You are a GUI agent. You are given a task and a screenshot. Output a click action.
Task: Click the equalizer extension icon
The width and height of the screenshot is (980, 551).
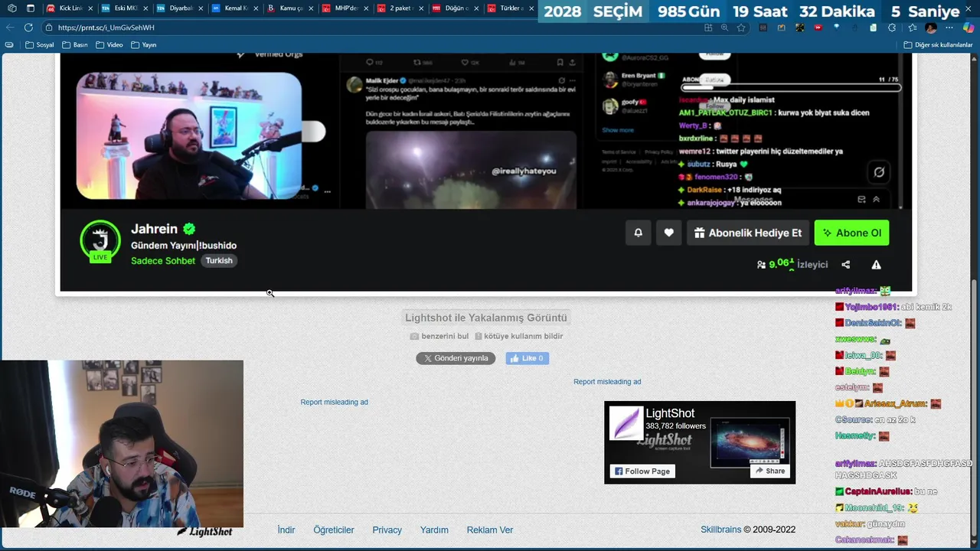tap(762, 28)
